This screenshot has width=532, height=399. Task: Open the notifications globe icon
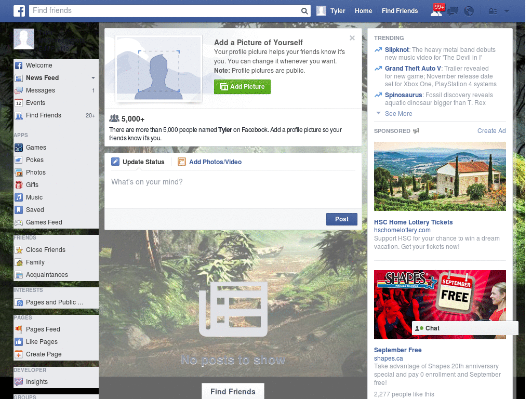469,11
